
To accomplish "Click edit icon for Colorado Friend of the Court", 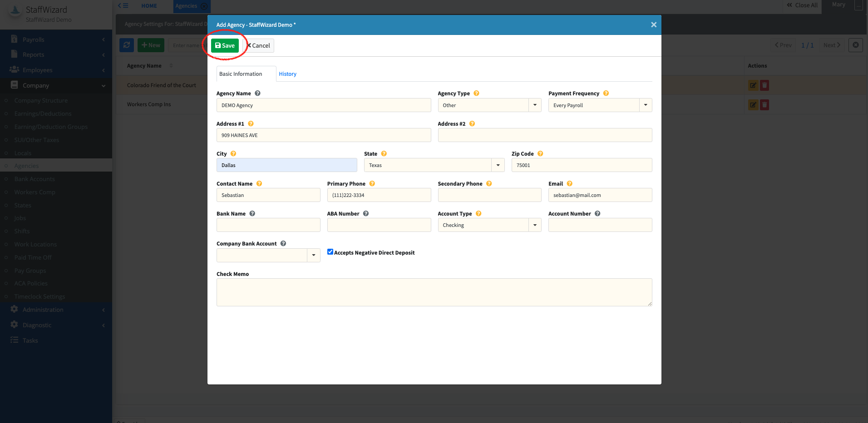I will pyautogui.click(x=753, y=85).
